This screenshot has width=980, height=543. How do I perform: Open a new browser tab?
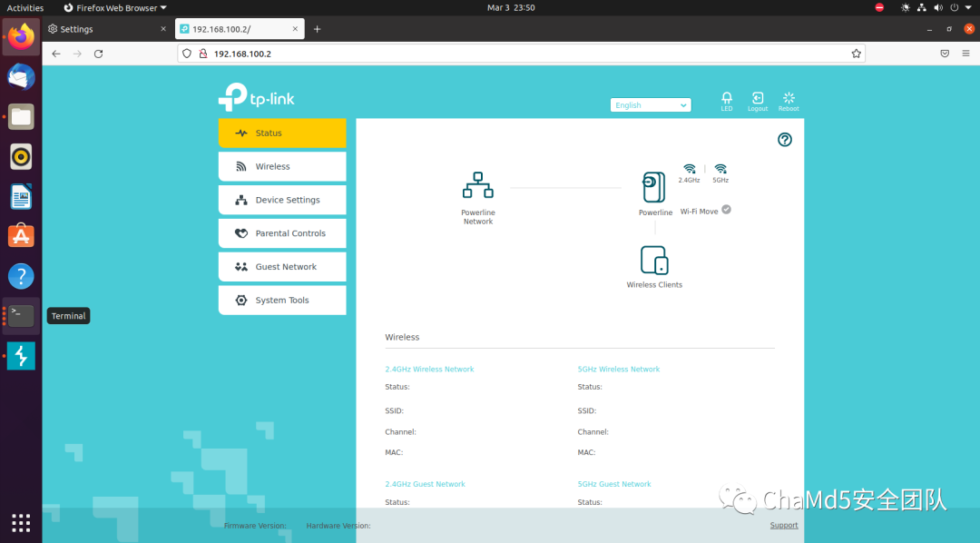(317, 29)
